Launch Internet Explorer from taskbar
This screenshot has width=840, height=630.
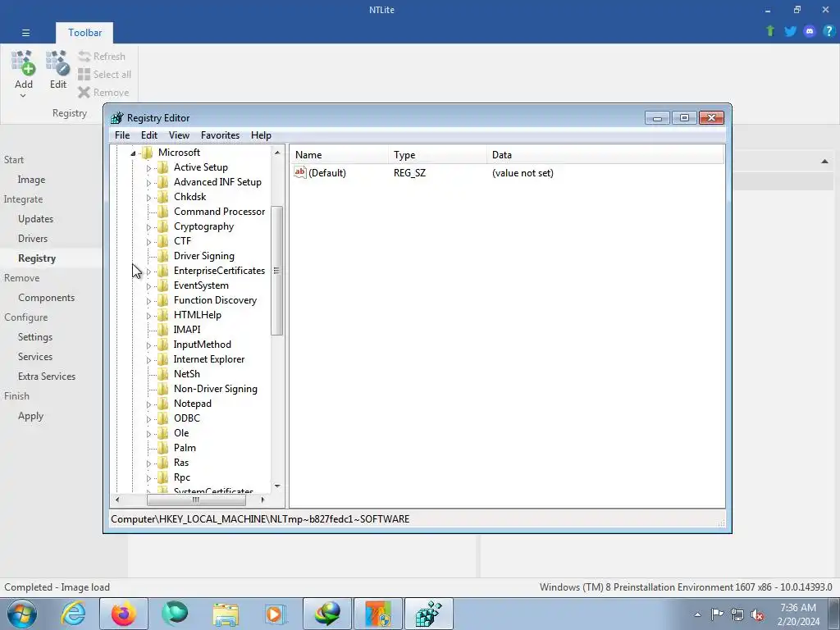(73, 614)
